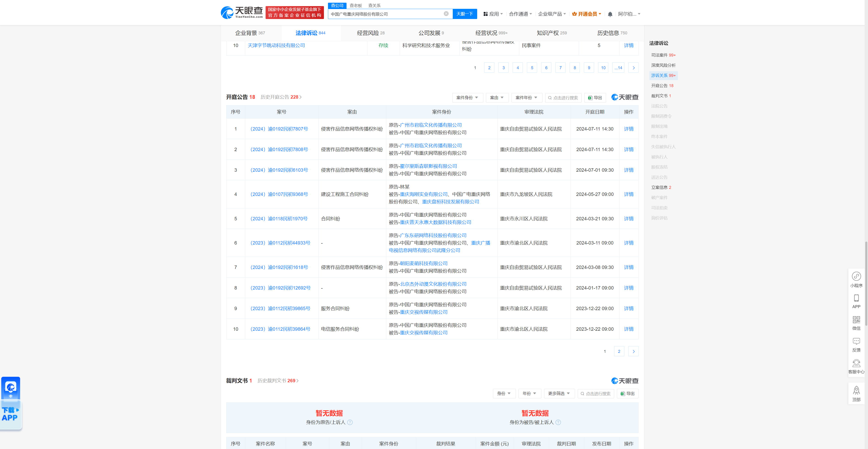
Task: Click the 天眼一下 search button
Action: pos(465,14)
